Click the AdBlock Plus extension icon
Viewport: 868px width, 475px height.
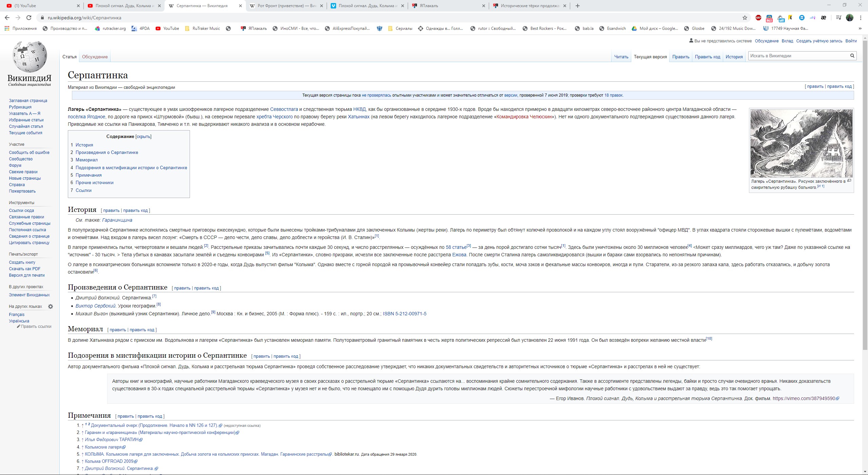[x=758, y=18]
